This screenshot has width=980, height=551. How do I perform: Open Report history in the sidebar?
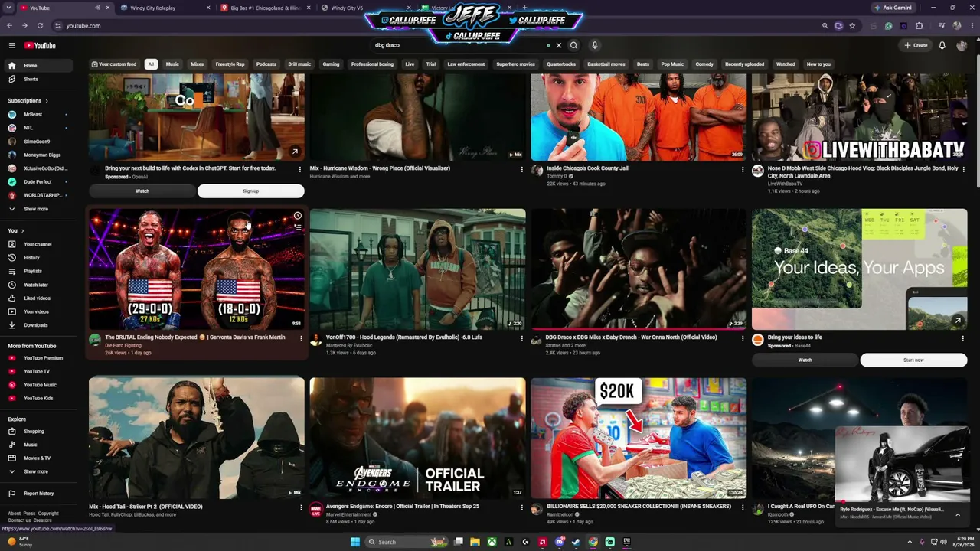pyautogui.click(x=40, y=494)
